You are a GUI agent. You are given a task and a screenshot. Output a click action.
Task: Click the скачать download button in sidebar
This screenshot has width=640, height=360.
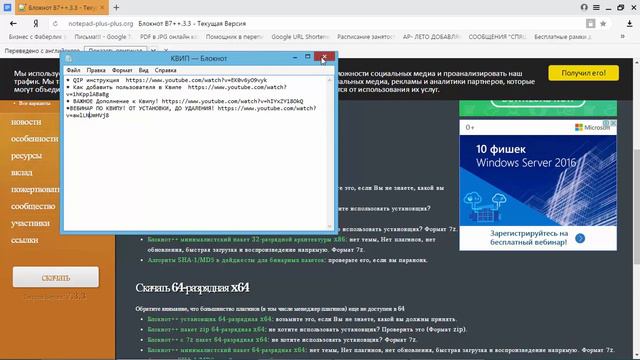coord(56,277)
